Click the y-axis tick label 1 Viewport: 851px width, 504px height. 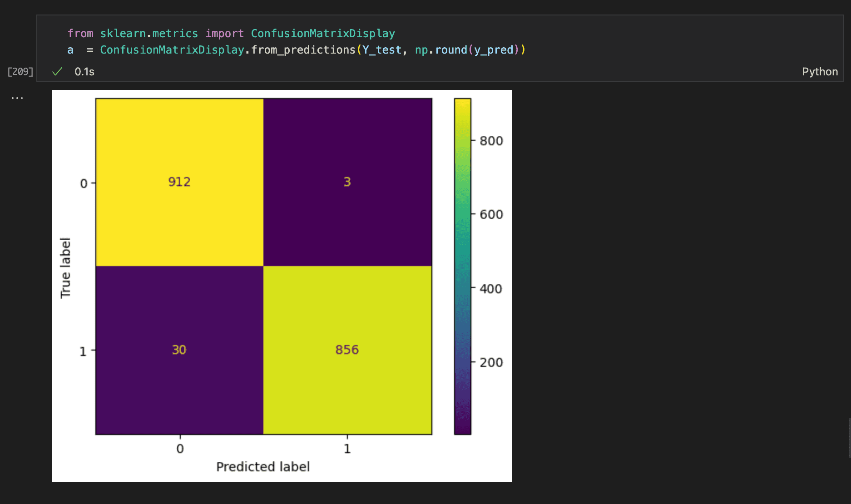pyautogui.click(x=83, y=351)
